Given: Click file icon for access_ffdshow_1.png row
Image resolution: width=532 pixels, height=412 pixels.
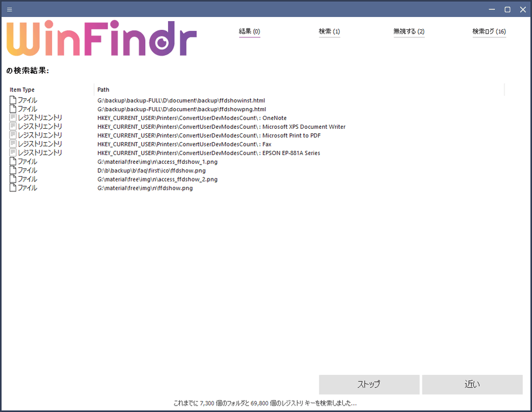Looking at the screenshot, I should pyautogui.click(x=13, y=162).
